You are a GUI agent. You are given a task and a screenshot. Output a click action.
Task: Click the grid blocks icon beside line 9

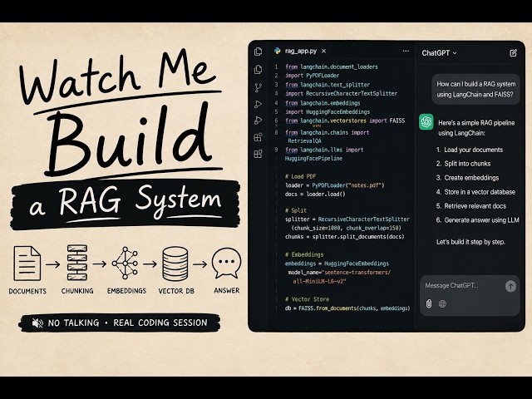[x=259, y=154]
